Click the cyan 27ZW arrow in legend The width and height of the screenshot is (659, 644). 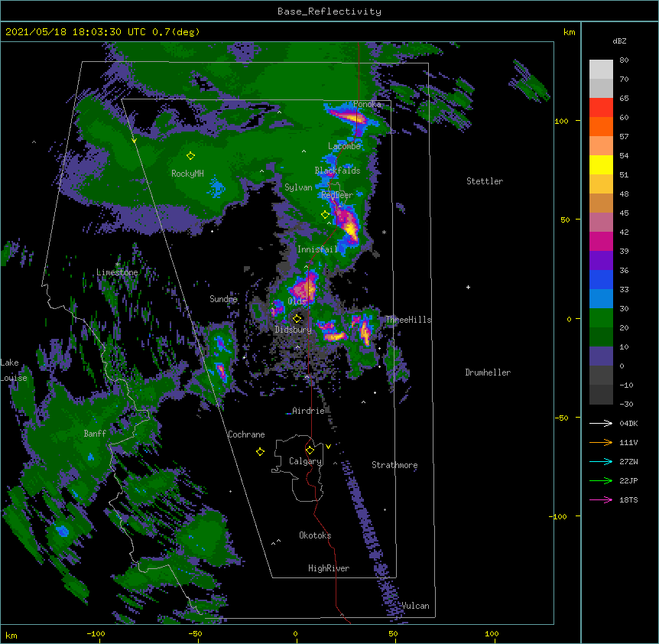tap(601, 461)
